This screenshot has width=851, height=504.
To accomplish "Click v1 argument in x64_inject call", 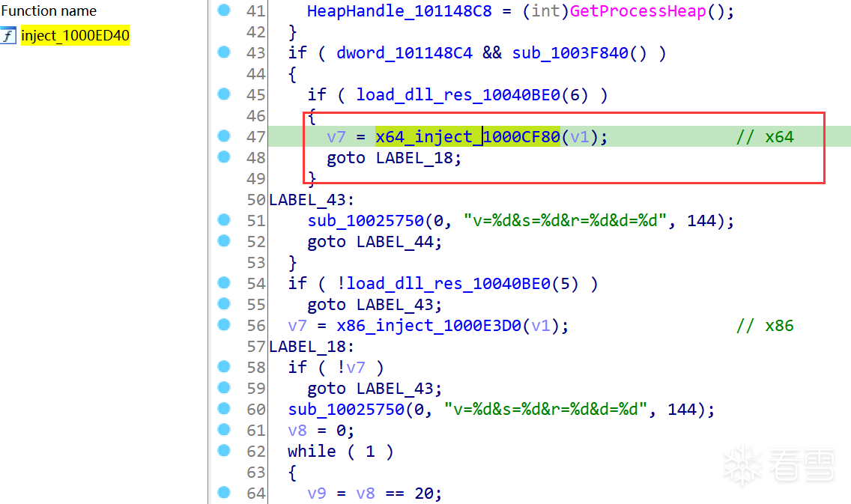I will pos(580,137).
